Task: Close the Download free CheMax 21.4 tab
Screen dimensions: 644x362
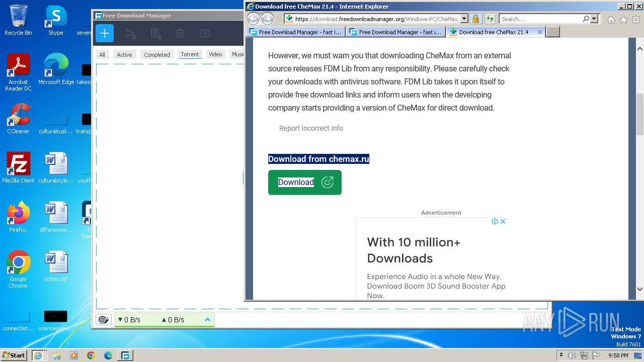Action: tap(540, 32)
